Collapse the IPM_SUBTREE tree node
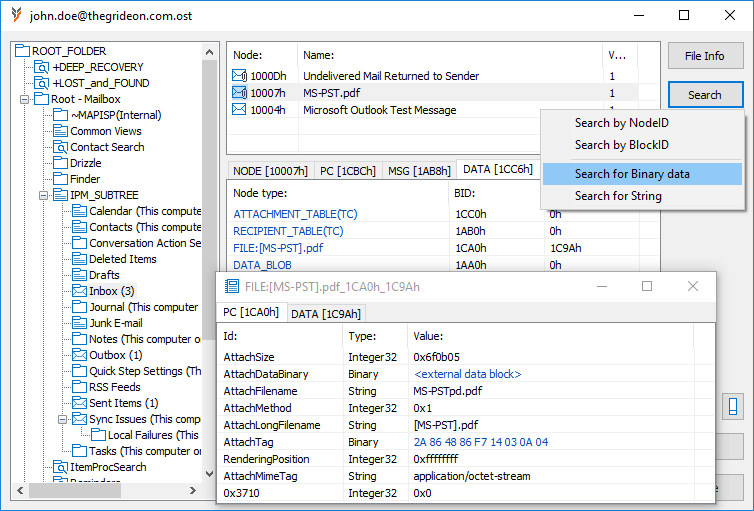 click(x=42, y=195)
